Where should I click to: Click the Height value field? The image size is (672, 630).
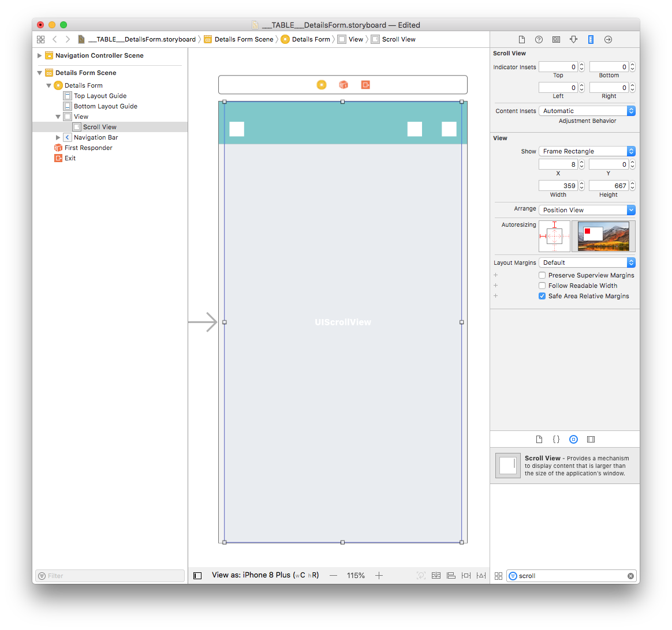tap(608, 185)
